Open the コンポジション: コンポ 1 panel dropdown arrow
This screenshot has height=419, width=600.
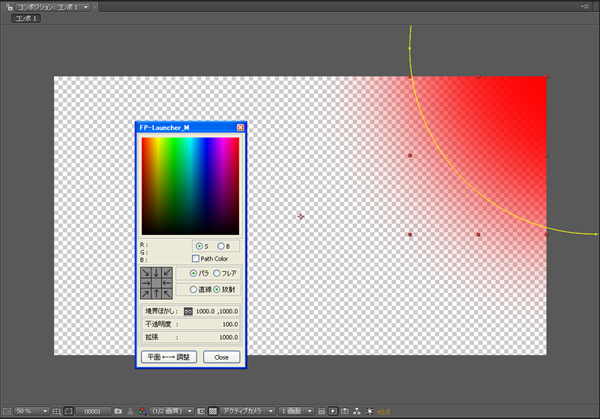point(86,7)
